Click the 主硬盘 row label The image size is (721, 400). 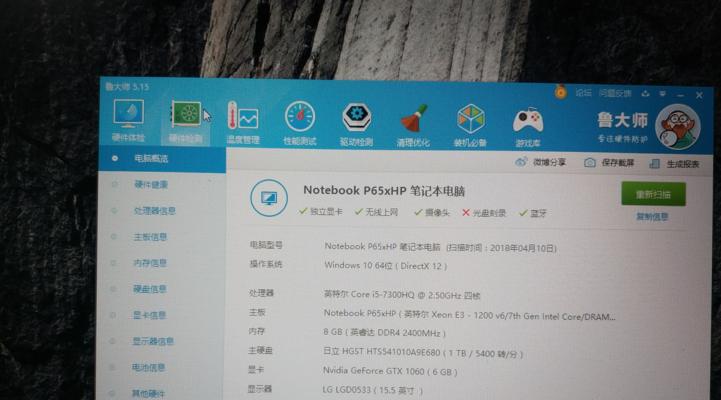[260, 350]
